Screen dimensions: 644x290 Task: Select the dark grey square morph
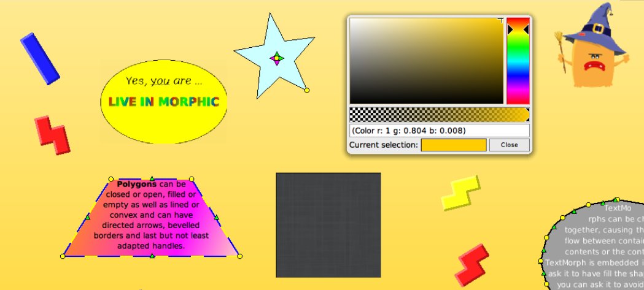coord(328,225)
